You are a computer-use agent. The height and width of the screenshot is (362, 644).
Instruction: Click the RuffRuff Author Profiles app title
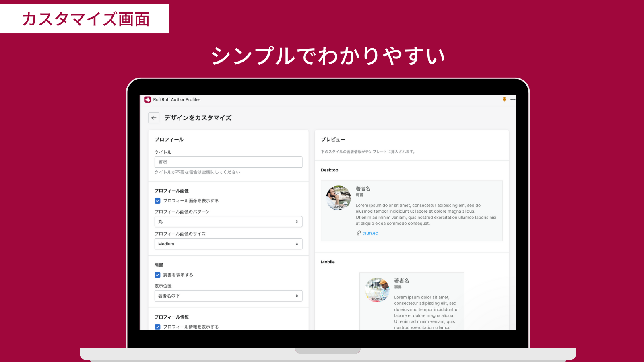pos(177,99)
